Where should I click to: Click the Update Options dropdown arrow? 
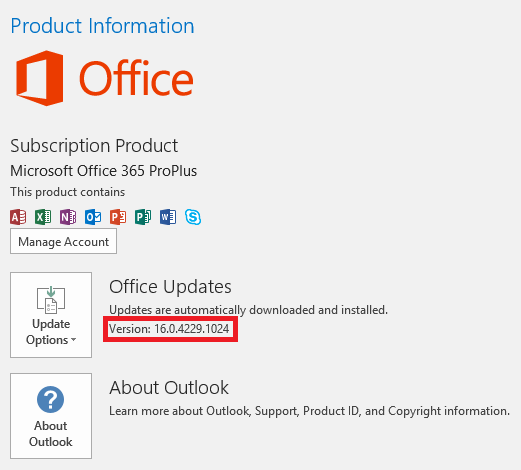pos(74,340)
